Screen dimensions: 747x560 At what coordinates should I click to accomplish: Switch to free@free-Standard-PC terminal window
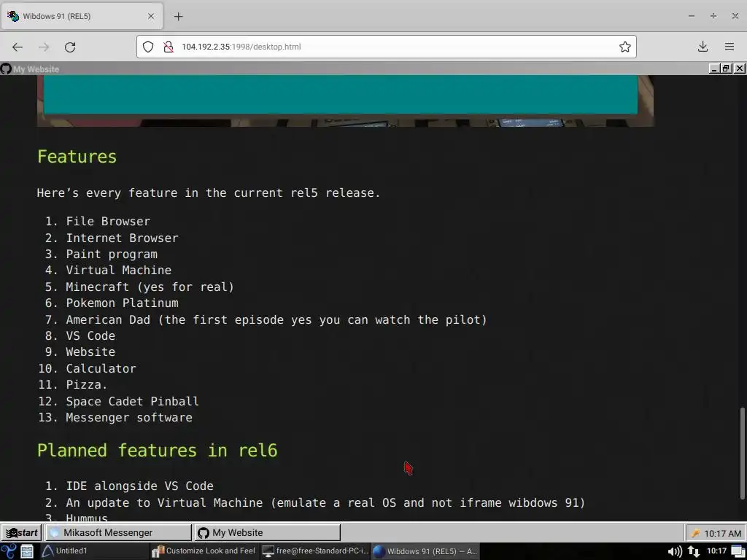coord(315,551)
